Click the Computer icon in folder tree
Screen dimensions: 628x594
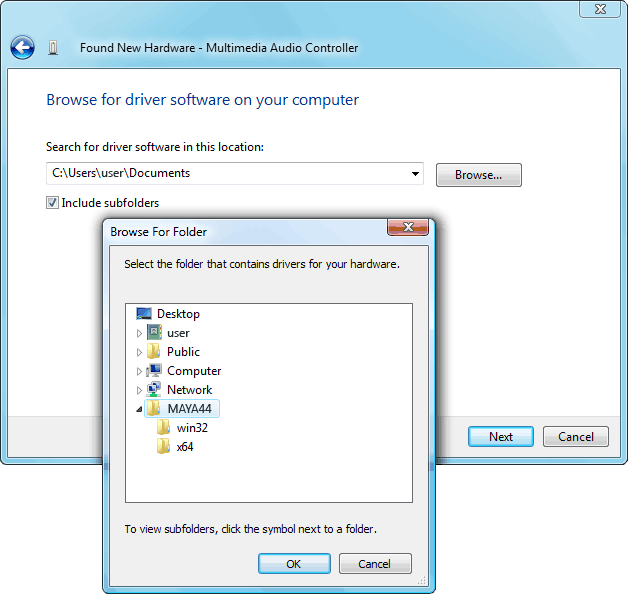click(x=154, y=370)
